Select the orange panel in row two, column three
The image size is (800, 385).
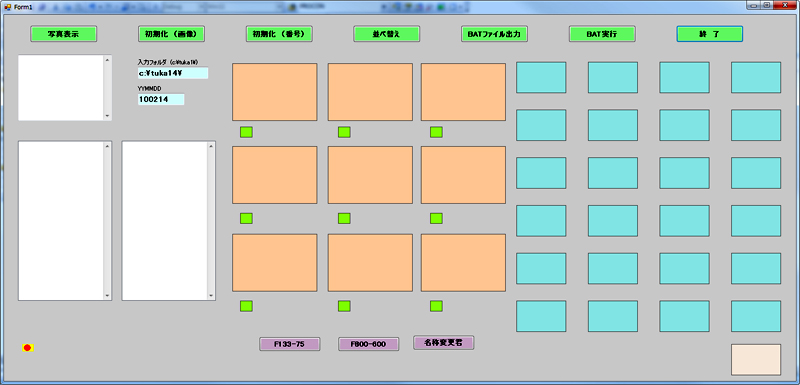pos(463,175)
